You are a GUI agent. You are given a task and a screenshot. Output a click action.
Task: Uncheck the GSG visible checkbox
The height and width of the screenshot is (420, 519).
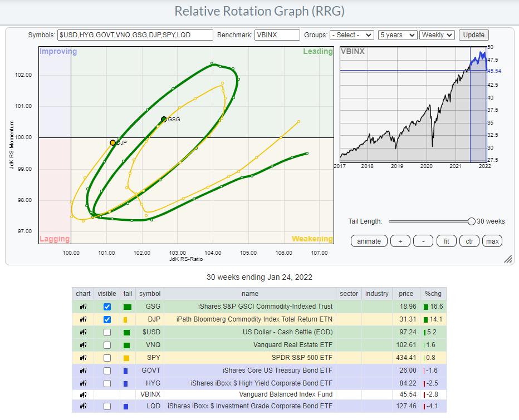pos(107,307)
